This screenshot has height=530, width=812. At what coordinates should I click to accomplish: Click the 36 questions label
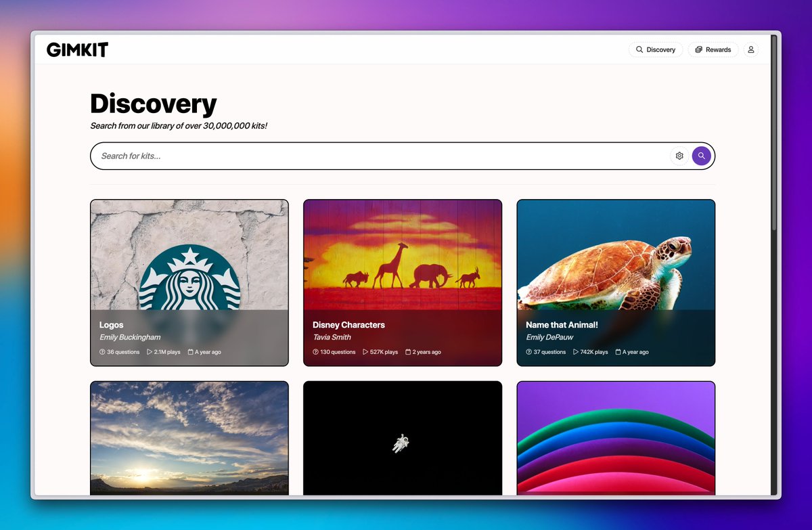point(119,352)
